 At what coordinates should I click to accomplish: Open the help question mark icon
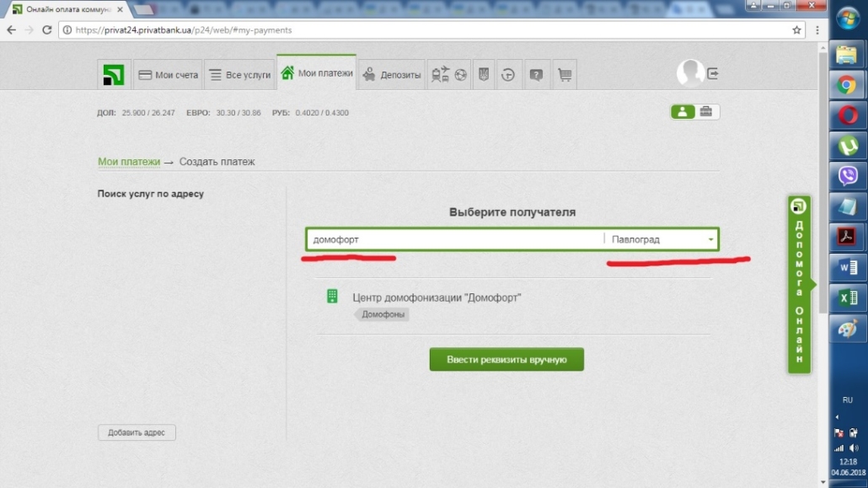pos(536,75)
